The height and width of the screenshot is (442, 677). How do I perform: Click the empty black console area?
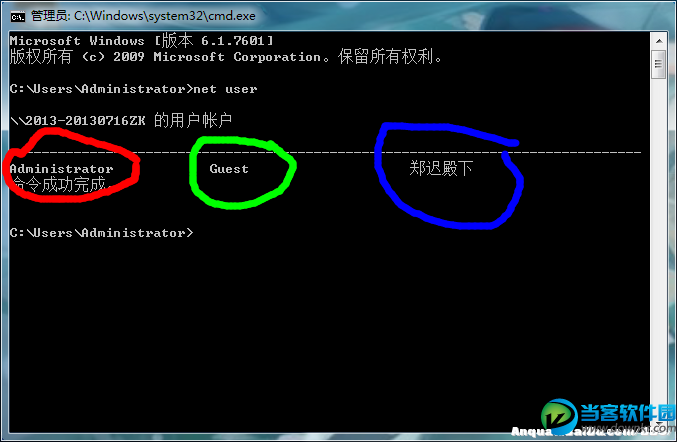point(328,328)
